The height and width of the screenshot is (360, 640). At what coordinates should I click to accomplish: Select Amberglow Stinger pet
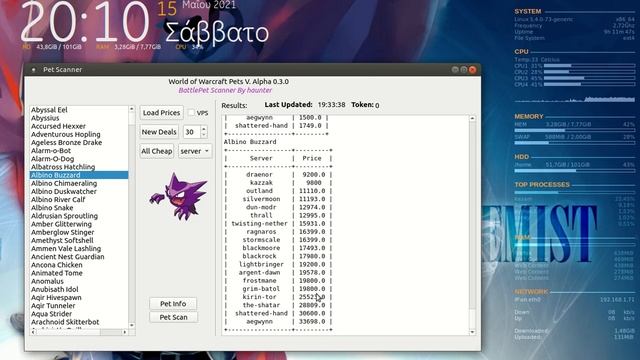point(79,232)
